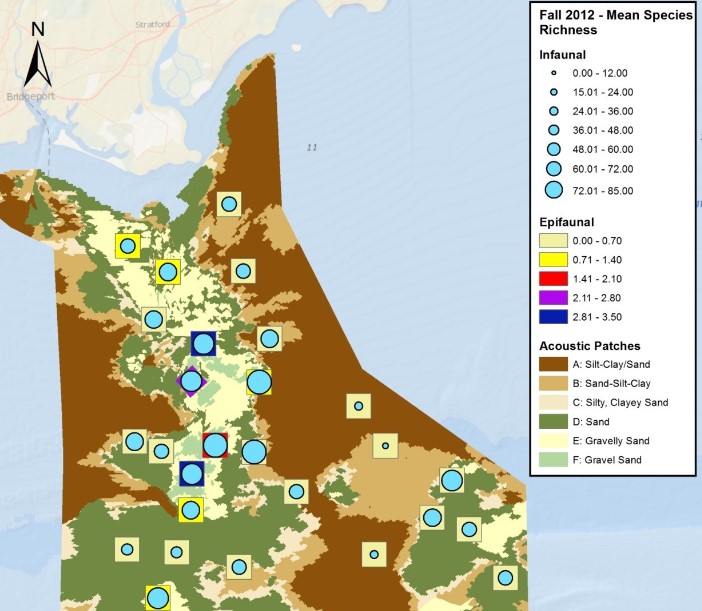Click the '11' depth label in the water

click(312, 147)
